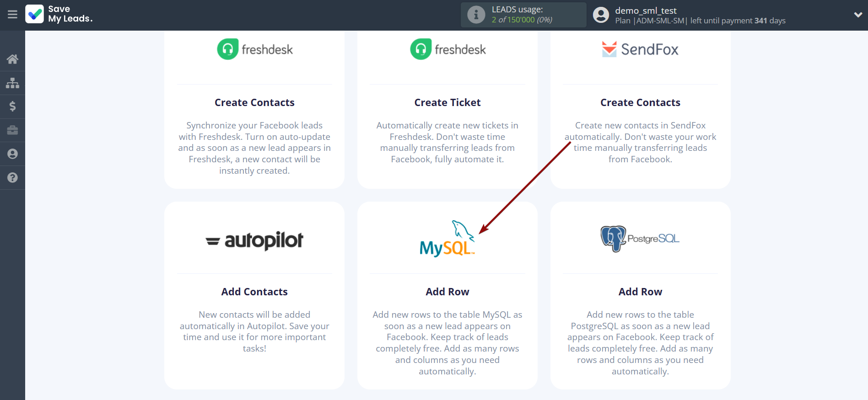The width and height of the screenshot is (868, 400).
Task: Click the Freshdesk Create Contacts heading
Action: point(254,102)
